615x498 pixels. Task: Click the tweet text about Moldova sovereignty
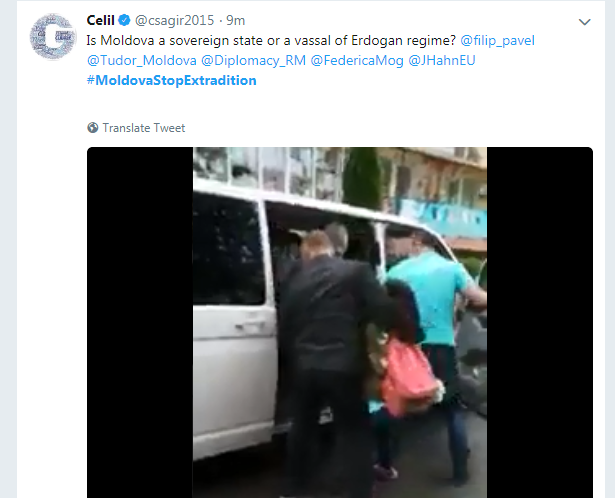point(271,40)
